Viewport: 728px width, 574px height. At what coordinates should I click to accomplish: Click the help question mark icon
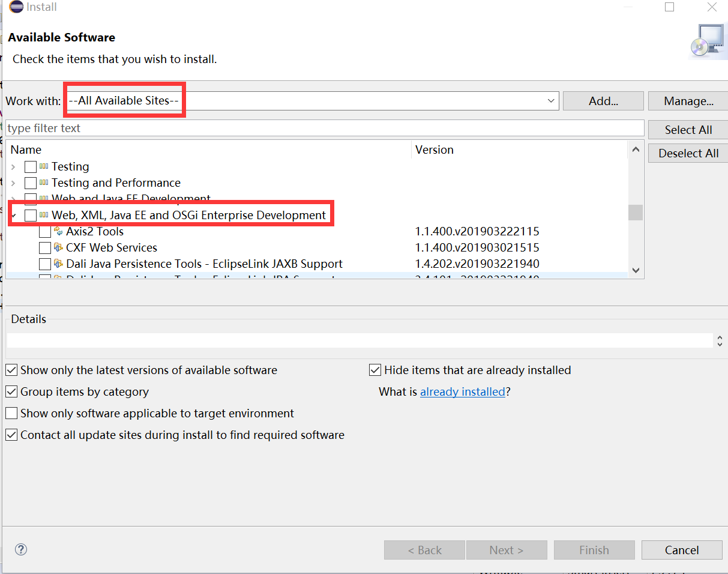(21, 549)
